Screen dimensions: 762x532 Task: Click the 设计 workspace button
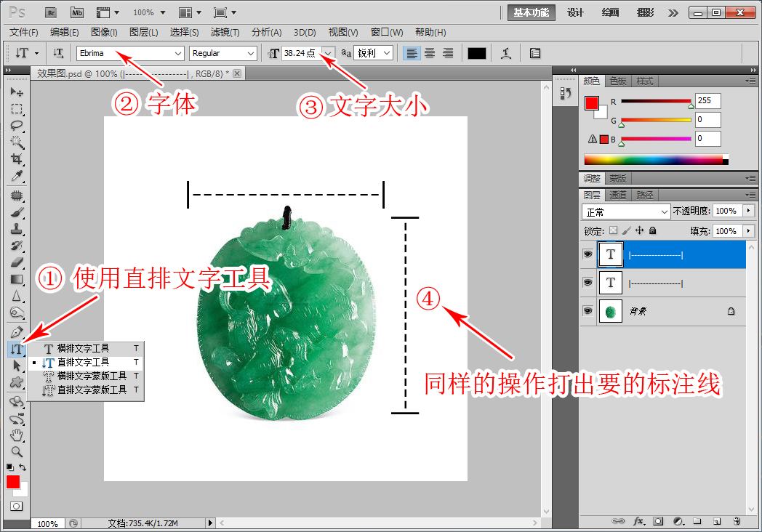point(575,12)
